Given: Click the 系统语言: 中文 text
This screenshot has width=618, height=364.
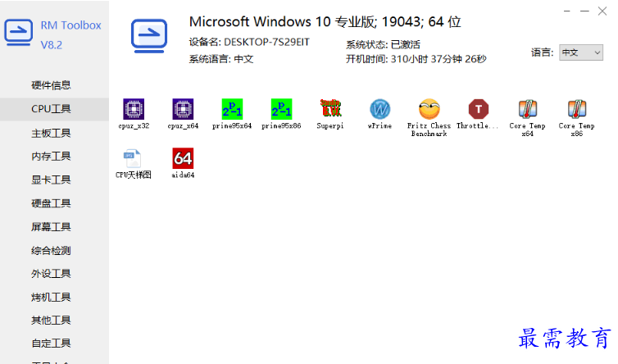Looking at the screenshot, I should pyautogui.click(x=221, y=59).
